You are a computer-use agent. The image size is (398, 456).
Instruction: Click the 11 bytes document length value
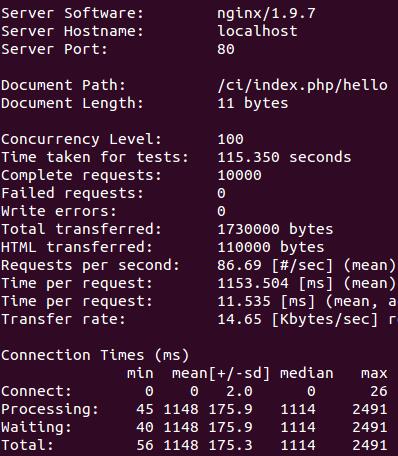(x=253, y=103)
